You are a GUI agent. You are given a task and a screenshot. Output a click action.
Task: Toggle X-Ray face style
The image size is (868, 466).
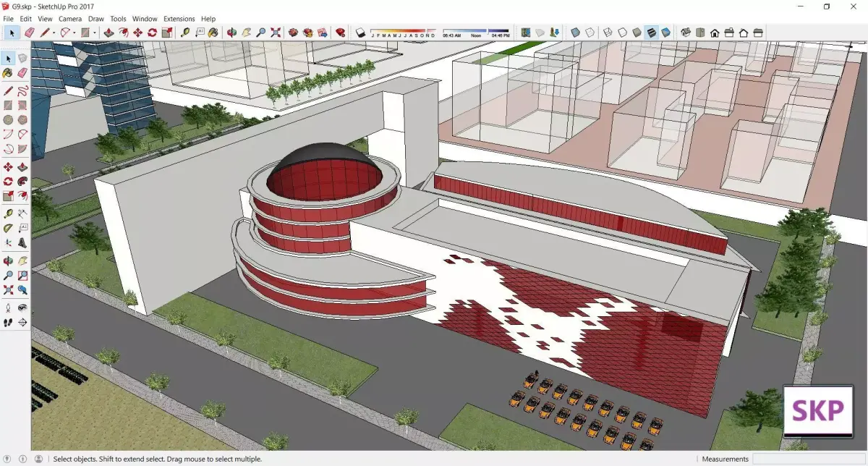[575, 33]
